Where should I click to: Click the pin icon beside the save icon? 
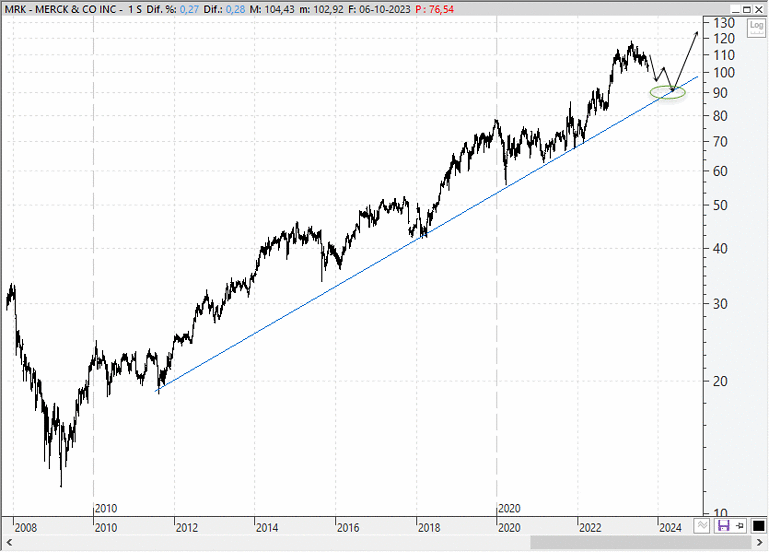(x=740, y=526)
